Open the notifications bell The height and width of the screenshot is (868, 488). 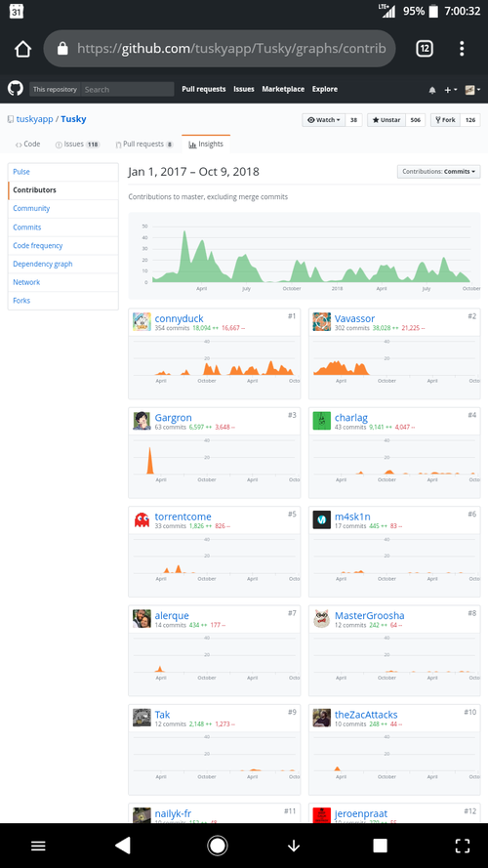pyautogui.click(x=432, y=90)
